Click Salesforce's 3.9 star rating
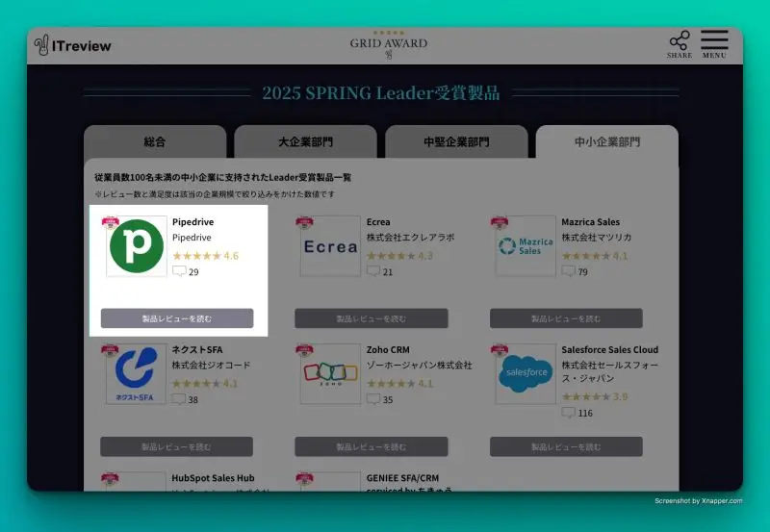 (x=595, y=396)
